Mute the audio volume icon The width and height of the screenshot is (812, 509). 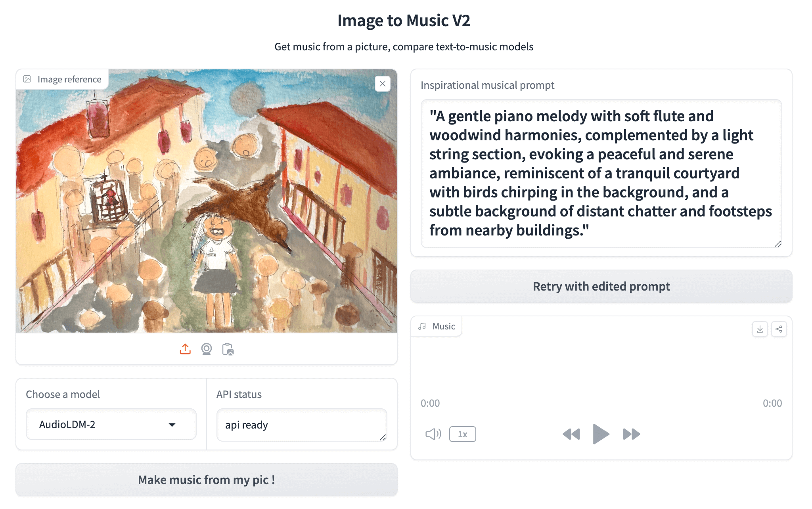[433, 434]
